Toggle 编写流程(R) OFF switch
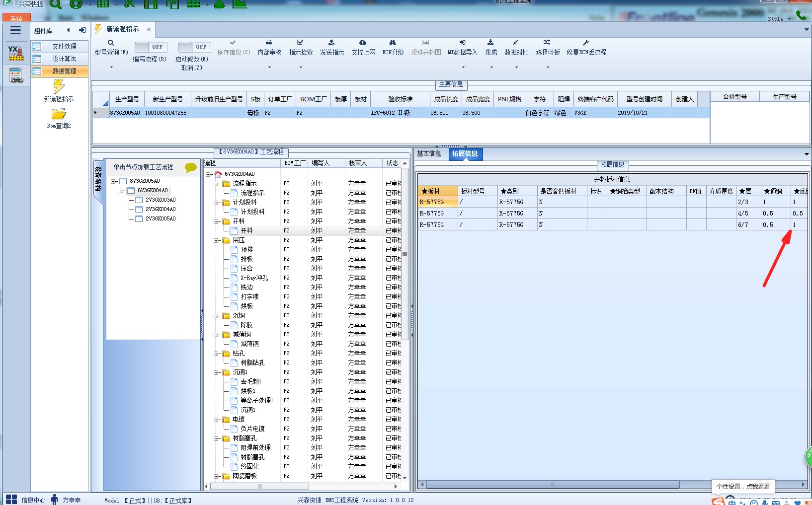This screenshot has height=505, width=812. click(151, 47)
